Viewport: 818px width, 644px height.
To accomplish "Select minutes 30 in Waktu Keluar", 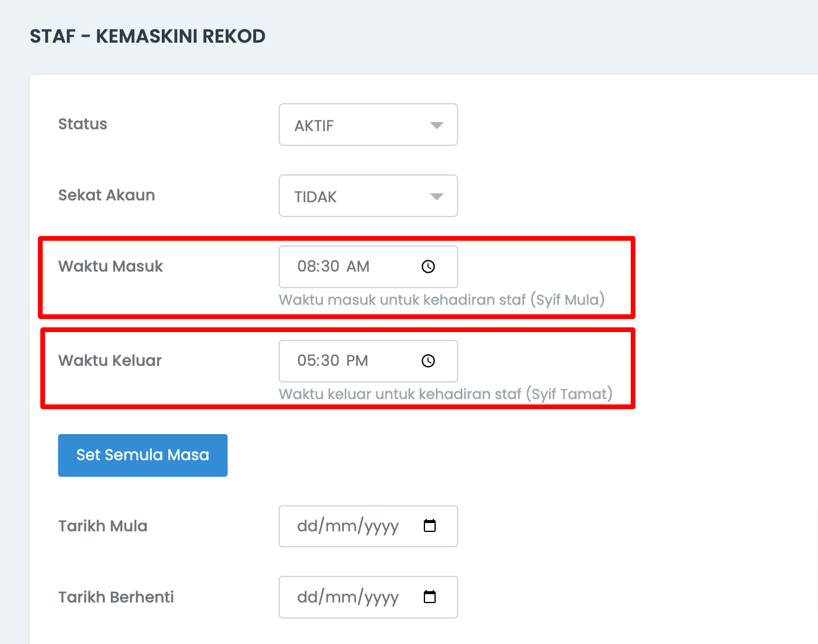I will 330,361.
